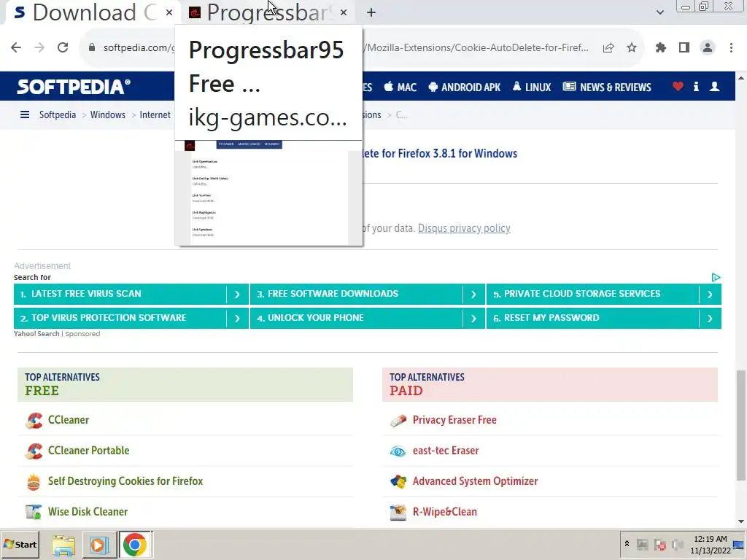
Task: Open the media player taskbar icon
Action: (x=98, y=545)
